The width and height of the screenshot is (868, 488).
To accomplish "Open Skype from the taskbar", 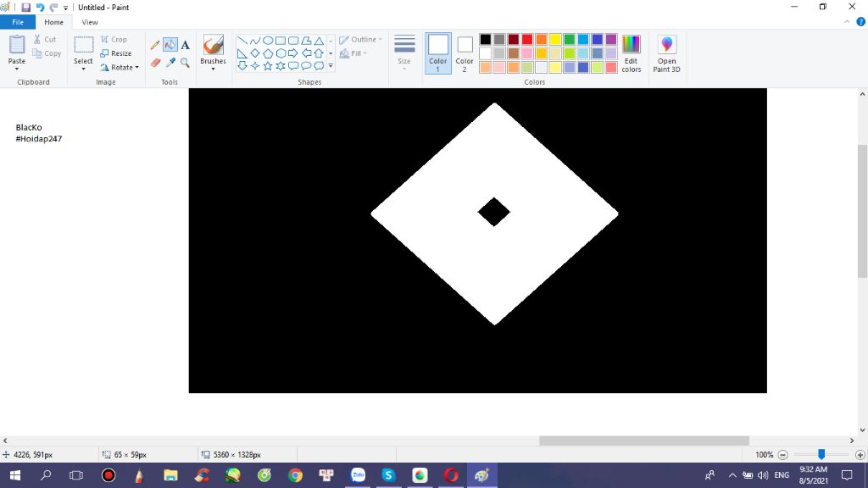I will tap(388, 475).
